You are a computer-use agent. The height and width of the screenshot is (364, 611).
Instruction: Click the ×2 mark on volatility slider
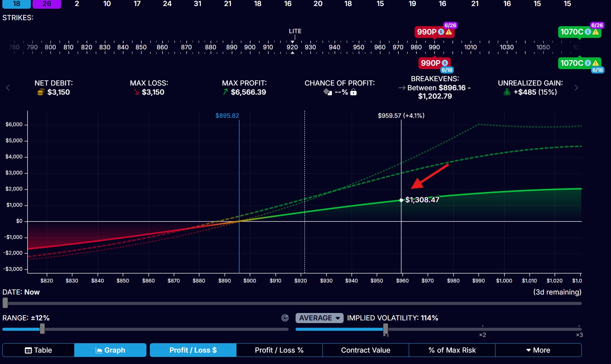tap(482, 335)
